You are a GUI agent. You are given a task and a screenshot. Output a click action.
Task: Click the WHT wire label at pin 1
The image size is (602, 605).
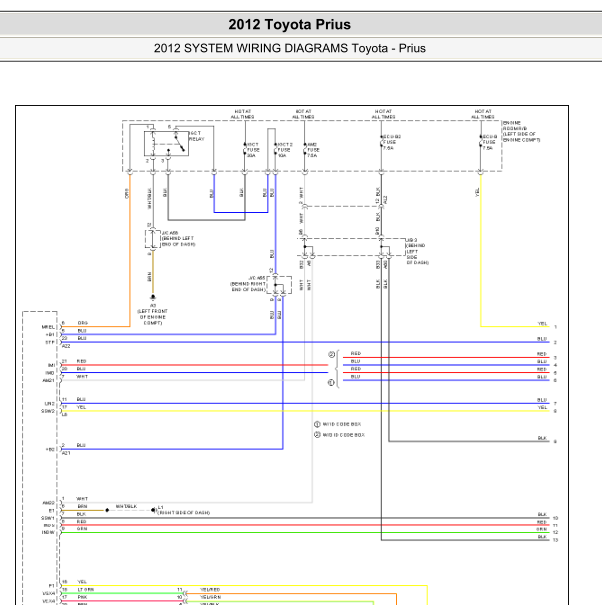(x=82, y=499)
